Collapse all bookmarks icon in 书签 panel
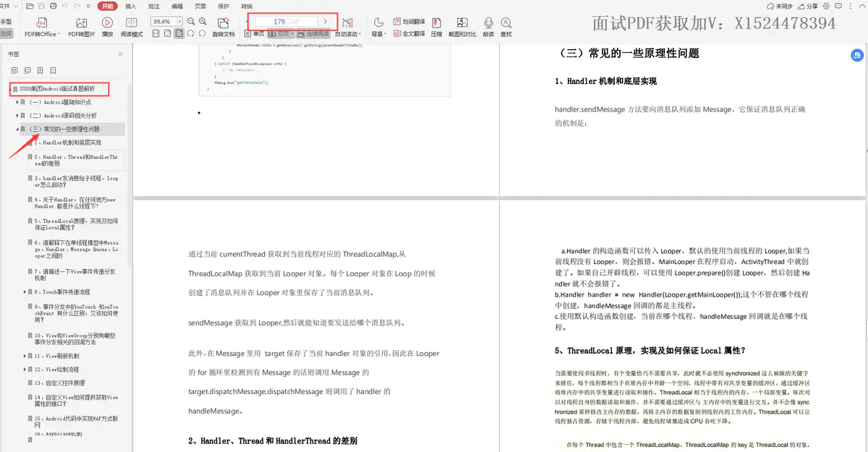 [27, 70]
